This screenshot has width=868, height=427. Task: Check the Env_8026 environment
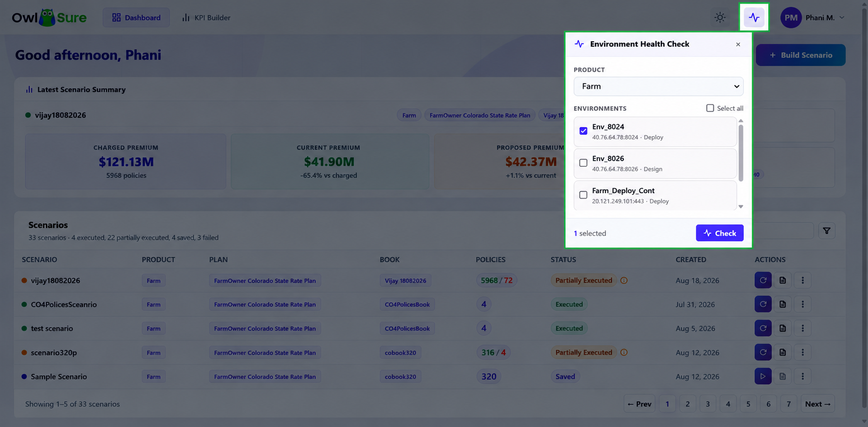(x=583, y=163)
